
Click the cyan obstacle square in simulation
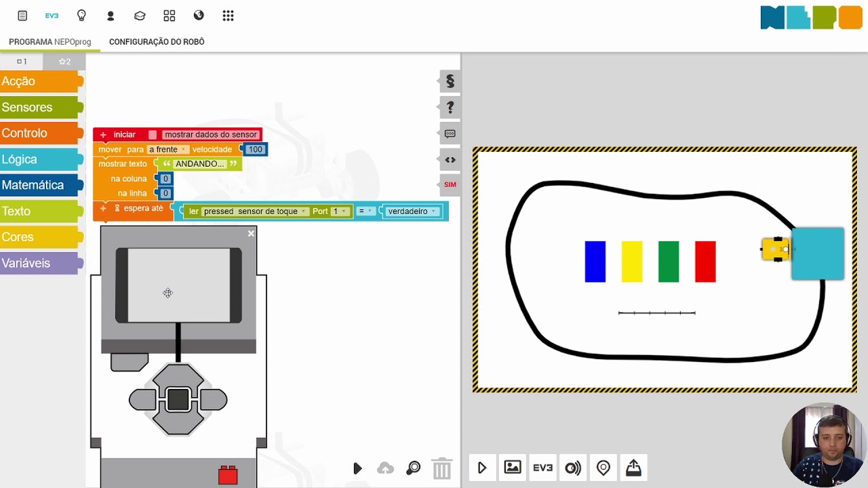[818, 253]
